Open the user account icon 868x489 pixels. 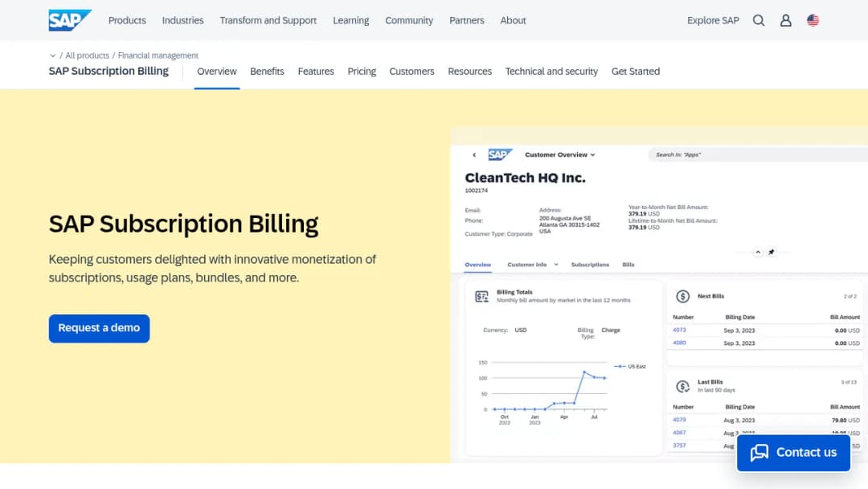pyautogui.click(x=785, y=20)
